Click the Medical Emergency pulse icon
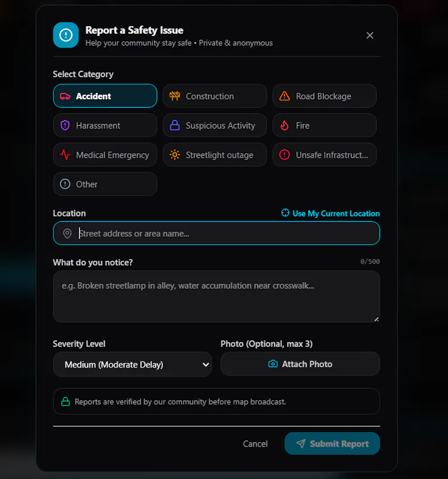This screenshot has height=479, width=448. tap(65, 155)
